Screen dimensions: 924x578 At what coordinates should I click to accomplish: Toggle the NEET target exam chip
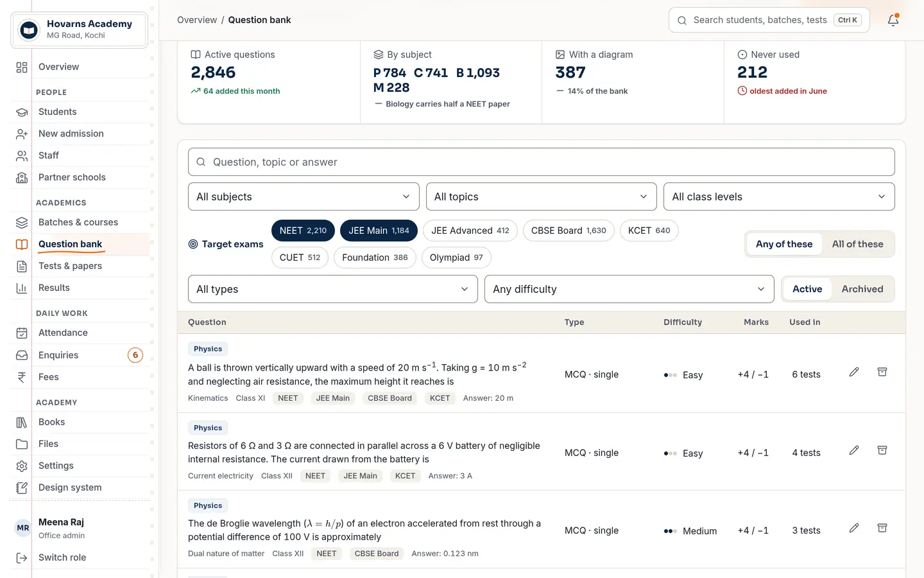[303, 231]
